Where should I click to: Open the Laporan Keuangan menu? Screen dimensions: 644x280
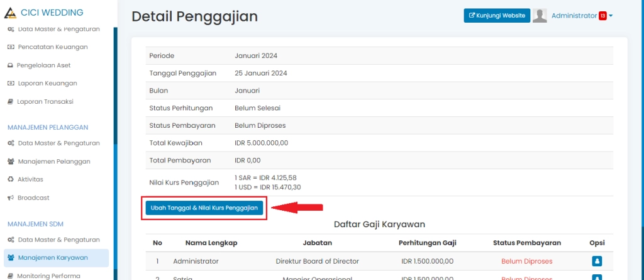47,84
